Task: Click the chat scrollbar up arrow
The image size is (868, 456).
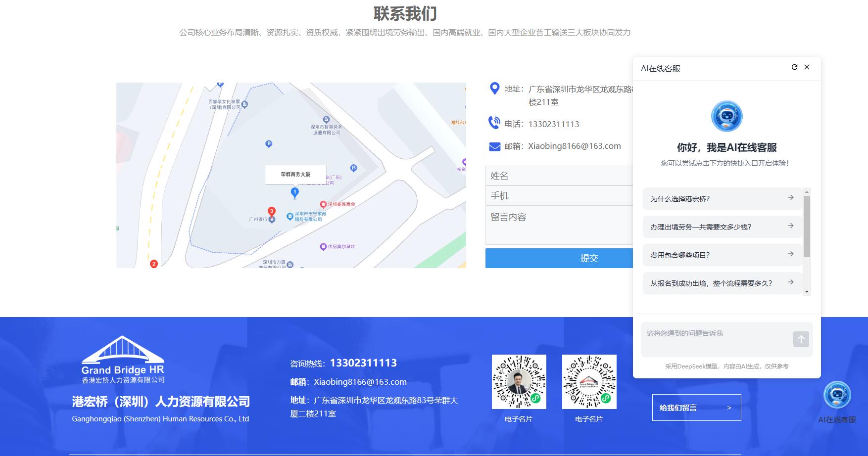Action: [x=807, y=191]
